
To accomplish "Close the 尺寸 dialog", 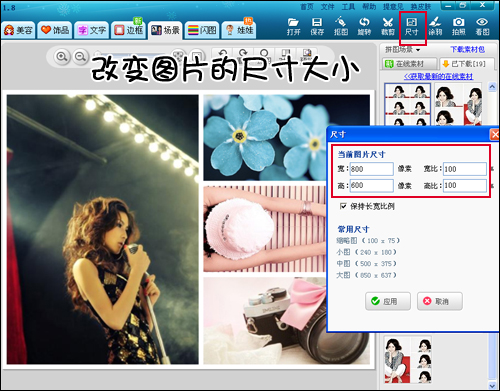I will point(494,134).
